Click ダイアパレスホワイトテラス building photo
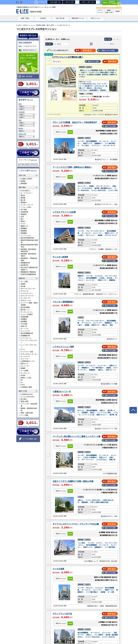The image size is (138, 644). pos(64,547)
